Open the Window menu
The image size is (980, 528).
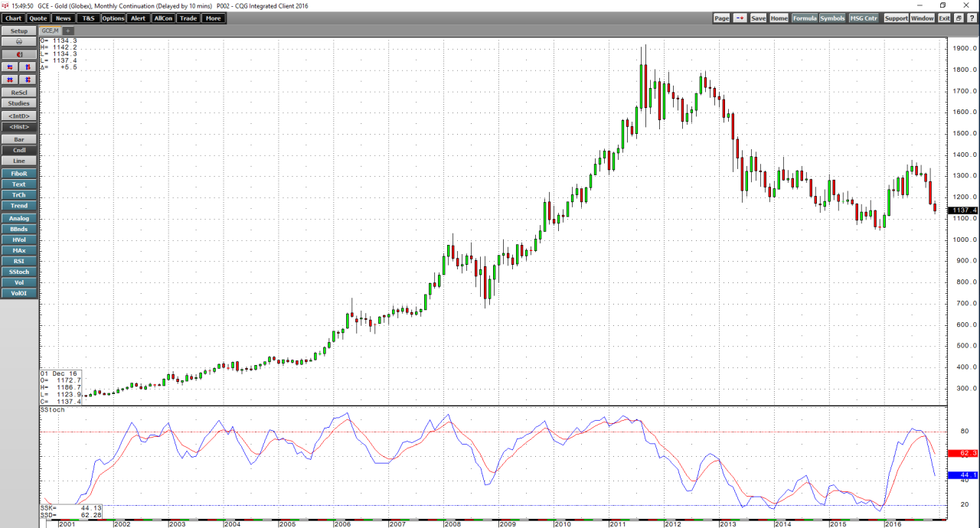923,18
